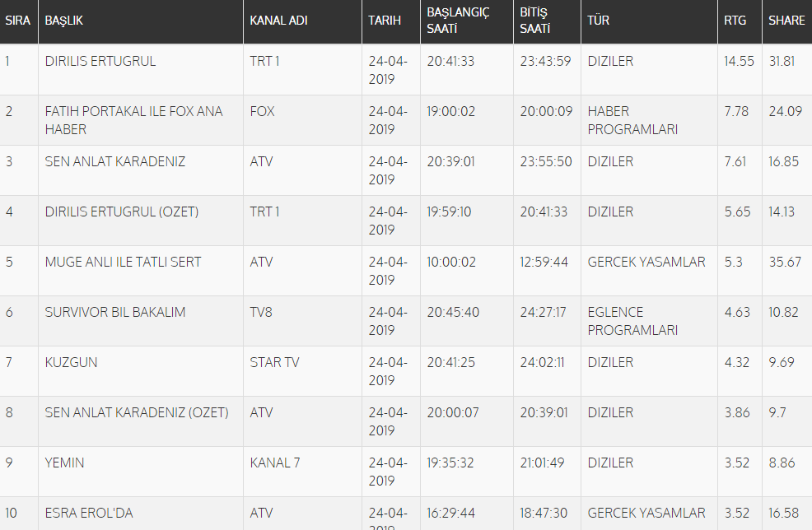
Task: Open the Survivor Bil Bakalim entry
Action: coord(115,312)
